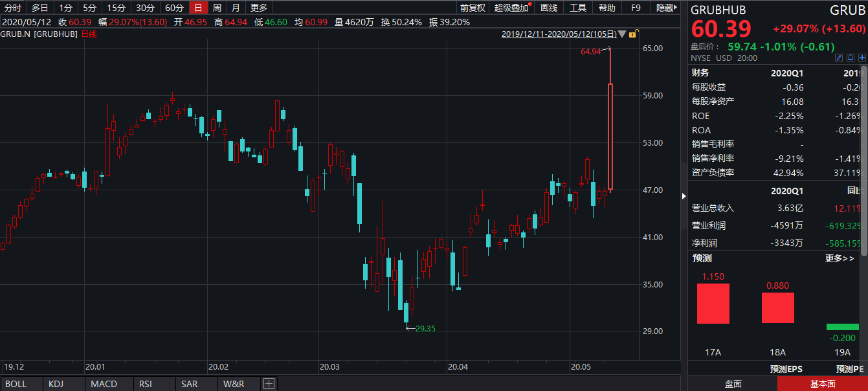Screen dimensions: 868x391
Task: Open the 画线 drawing tools
Action: pyautogui.click(x=549, y=8)
